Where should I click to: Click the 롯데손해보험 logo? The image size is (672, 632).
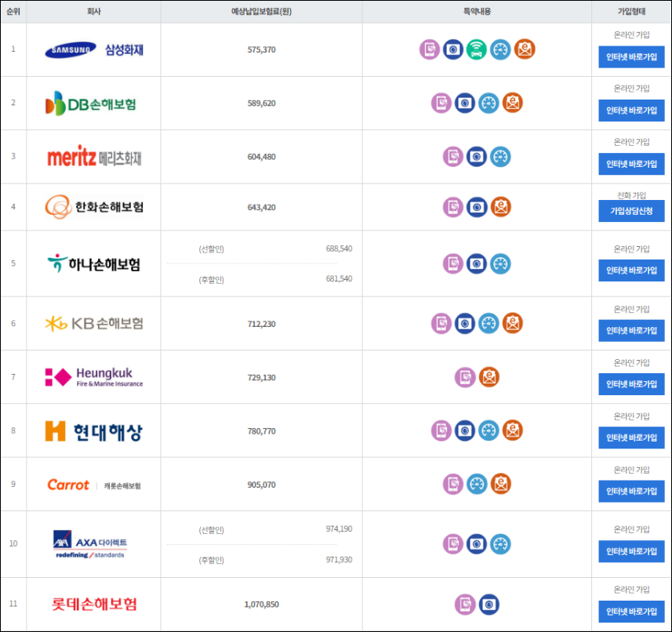(94, 604)
